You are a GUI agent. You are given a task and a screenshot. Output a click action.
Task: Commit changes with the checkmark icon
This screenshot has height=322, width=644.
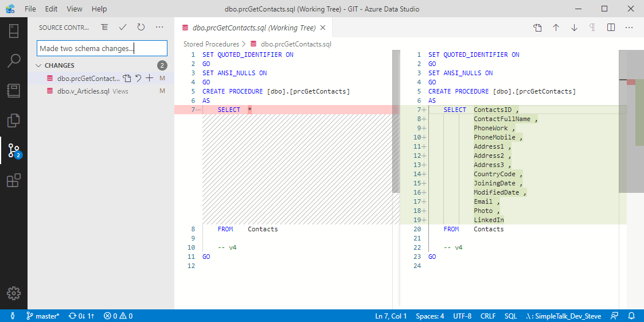[x=122, y=28]
